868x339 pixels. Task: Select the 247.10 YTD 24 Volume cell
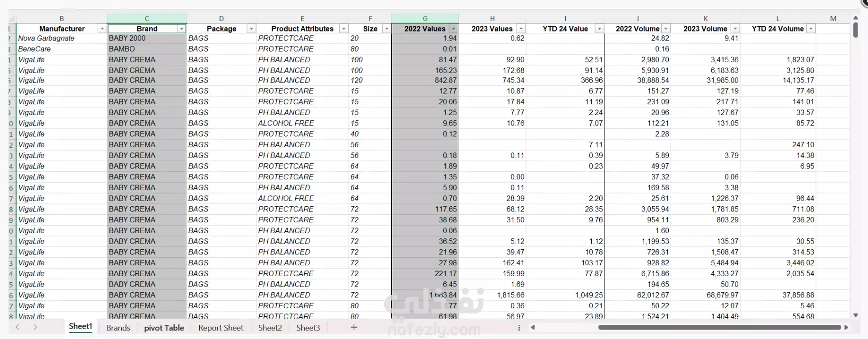click(778, 145)
